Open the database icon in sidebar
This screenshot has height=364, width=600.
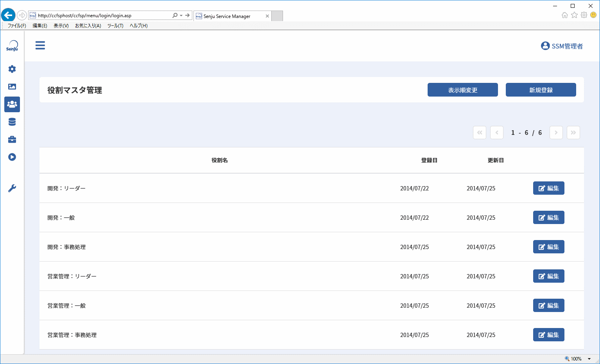tap(12, 122)
